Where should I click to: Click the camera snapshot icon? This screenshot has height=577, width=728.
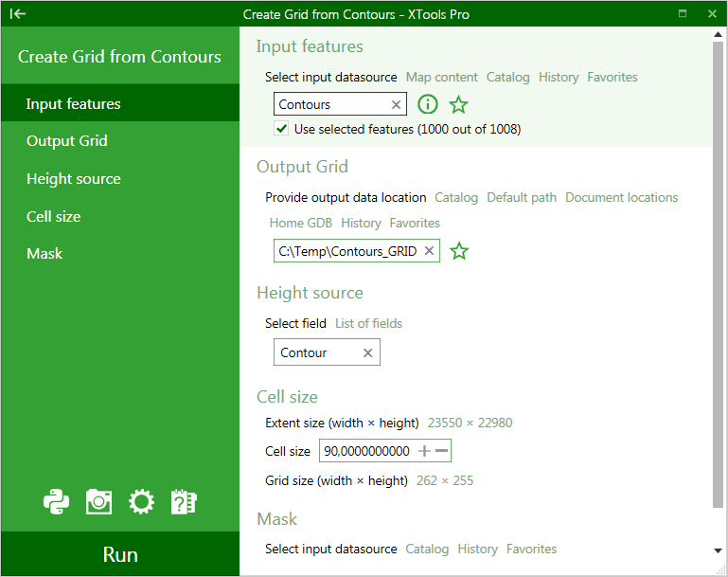[x=98, y=502]
